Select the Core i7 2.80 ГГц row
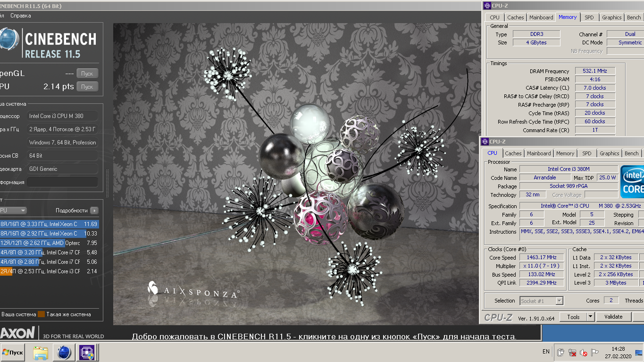 click(50, 262)
